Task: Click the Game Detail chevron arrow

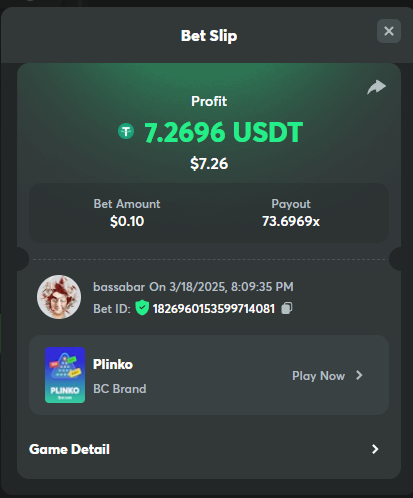Action: (375, 449)
